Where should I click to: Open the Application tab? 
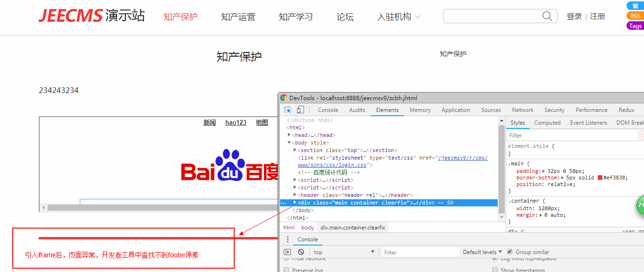click(x=456, y=110)
